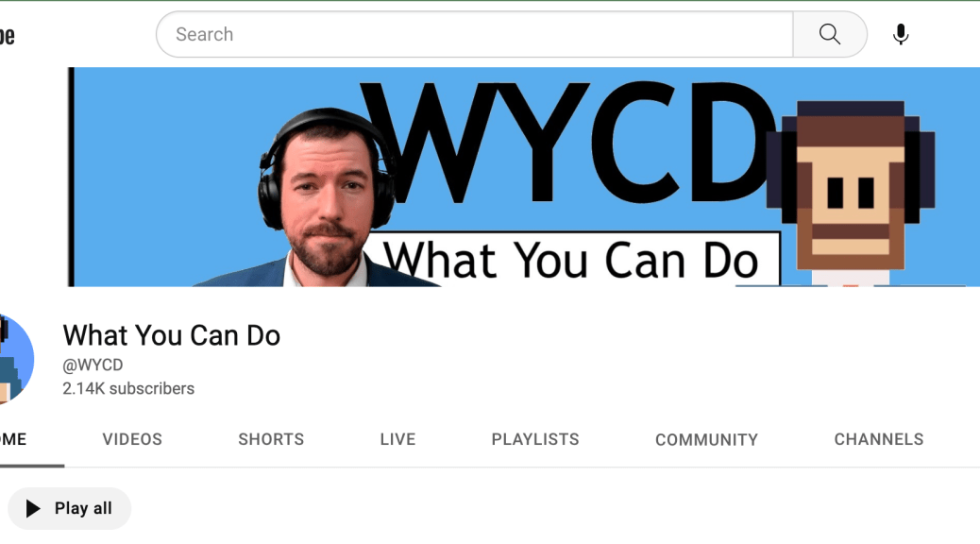Click the channel title What You Can Do
This screenshot has width=980, height=544.
pos(171,335)
